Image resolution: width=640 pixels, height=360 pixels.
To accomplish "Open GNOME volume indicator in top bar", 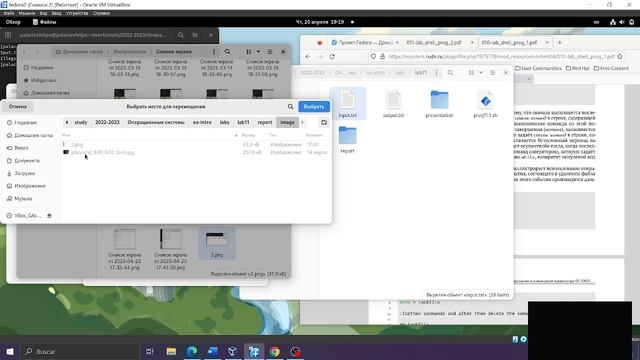I will (x=622, y=22).
